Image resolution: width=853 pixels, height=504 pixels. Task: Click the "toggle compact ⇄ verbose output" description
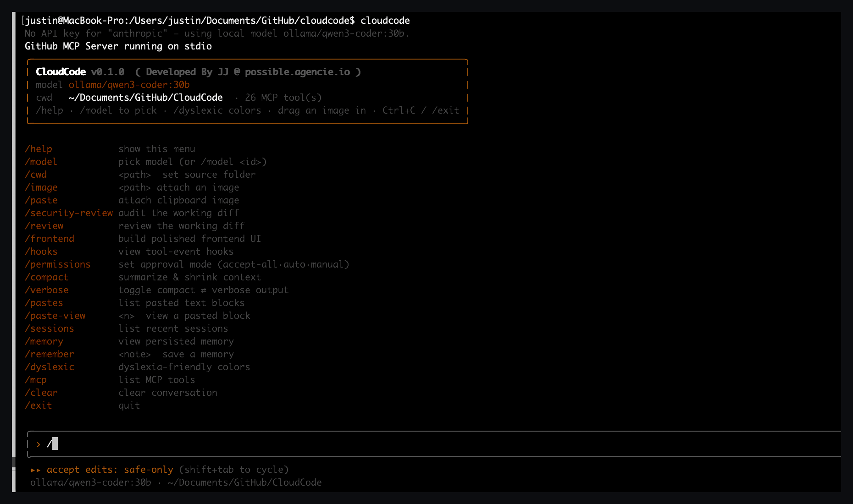click(x=204, y=290)
